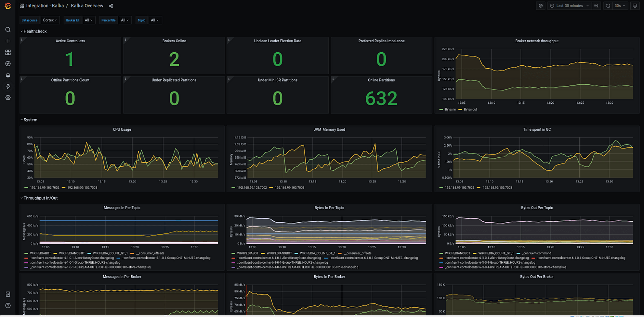This screenshot has width=644, height=317.
Task: Toggle 192.168.99.103:7002 series in CPU Usage legend
Action: 45,187
